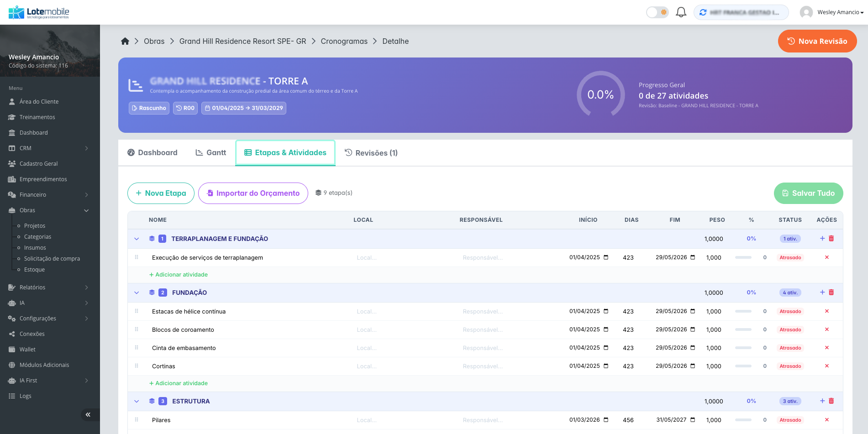Expand the Relatórios sidebar menu
Viewport: 868px width, 434px height.
pyautogui.click(x=50, y=288)
